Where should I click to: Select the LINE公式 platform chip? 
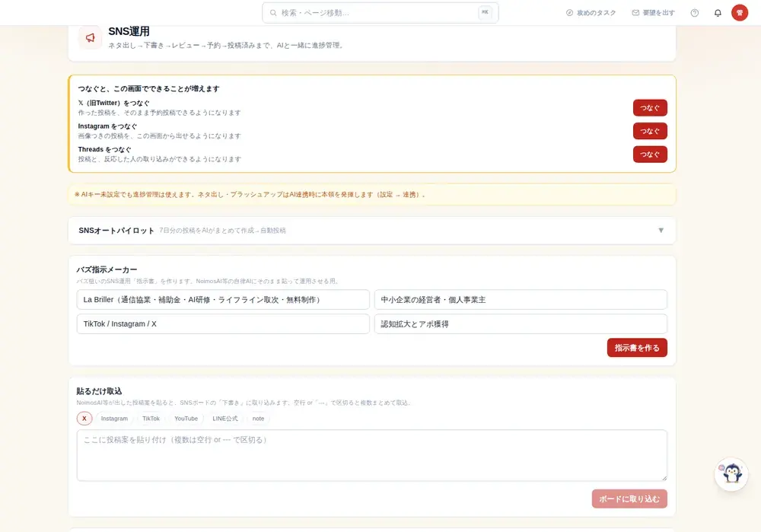pyautogui.click(x=224, y=419)
